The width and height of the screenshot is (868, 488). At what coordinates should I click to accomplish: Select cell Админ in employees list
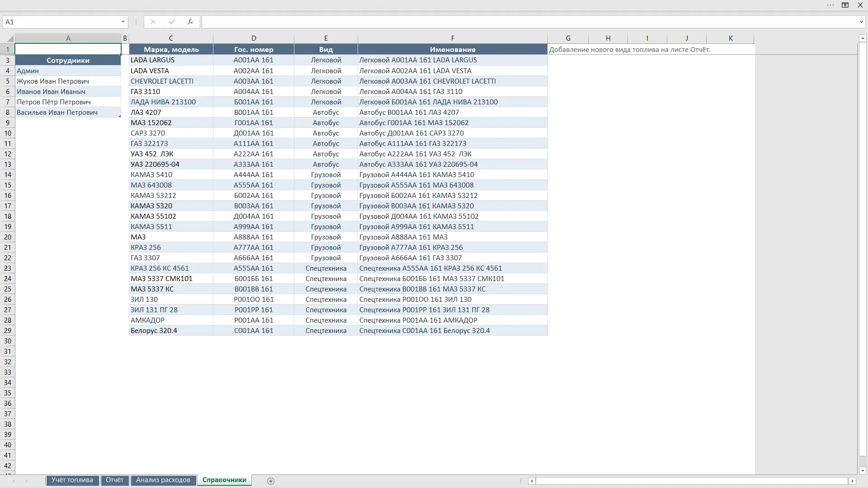point(68,71)
